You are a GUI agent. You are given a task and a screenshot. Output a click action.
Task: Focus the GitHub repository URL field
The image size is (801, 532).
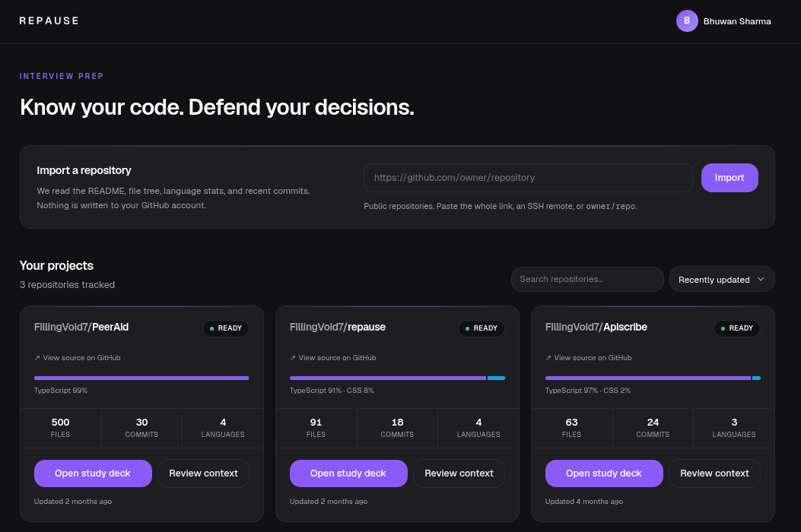pyautogui.click(x=528, y=178)
